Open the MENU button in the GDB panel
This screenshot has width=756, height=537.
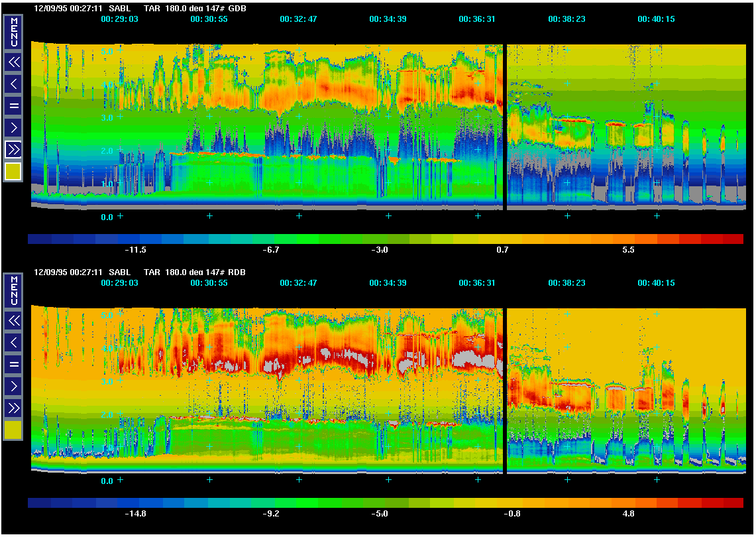pos(13,32)
